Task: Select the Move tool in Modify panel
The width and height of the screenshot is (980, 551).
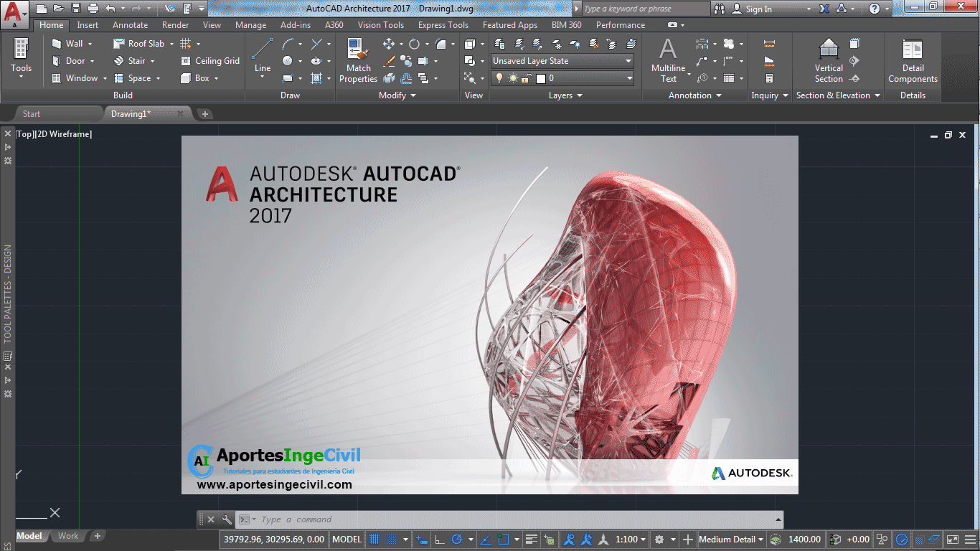Action: pyautogui.click(x=389, y=44)
